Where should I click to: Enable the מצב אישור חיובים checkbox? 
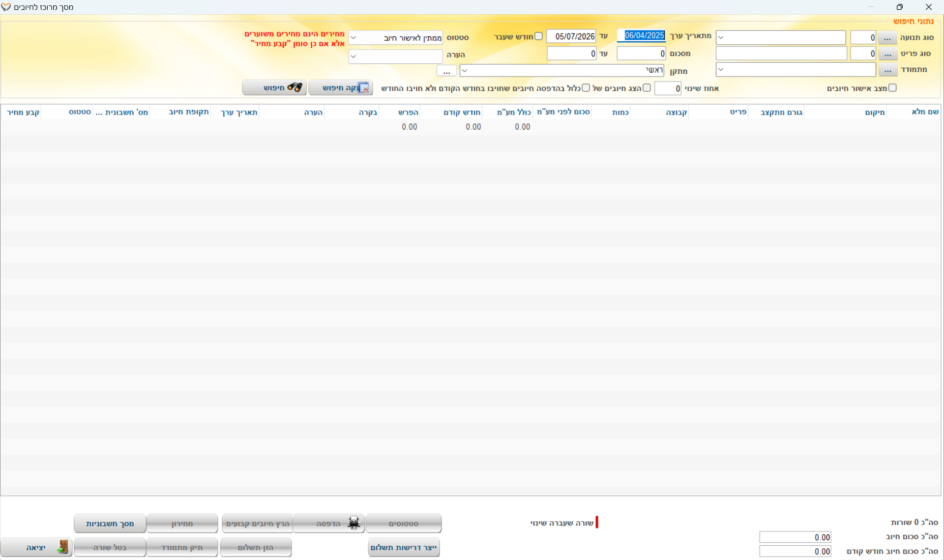click(x=892, y=88)
